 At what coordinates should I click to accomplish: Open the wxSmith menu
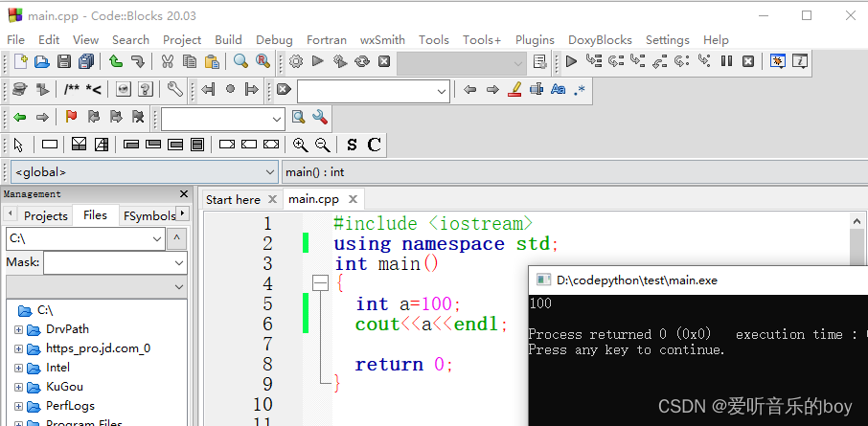point(382,40)
